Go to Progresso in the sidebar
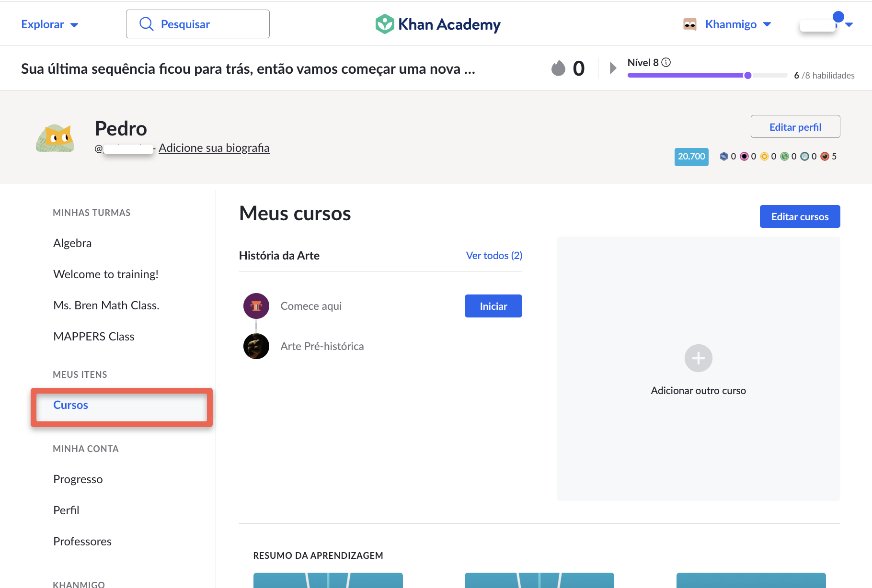 [x=78, y=479]
